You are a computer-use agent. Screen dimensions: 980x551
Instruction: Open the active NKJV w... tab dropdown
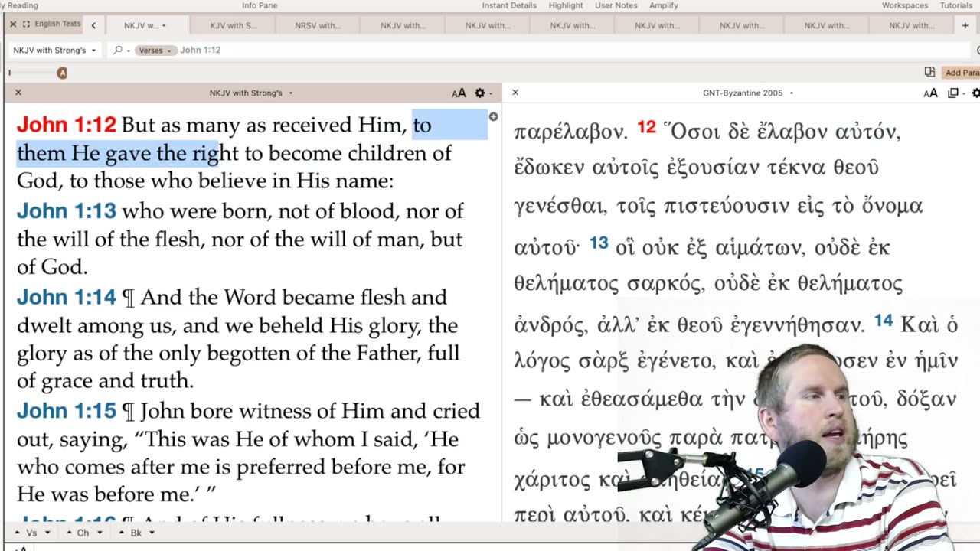164,26
